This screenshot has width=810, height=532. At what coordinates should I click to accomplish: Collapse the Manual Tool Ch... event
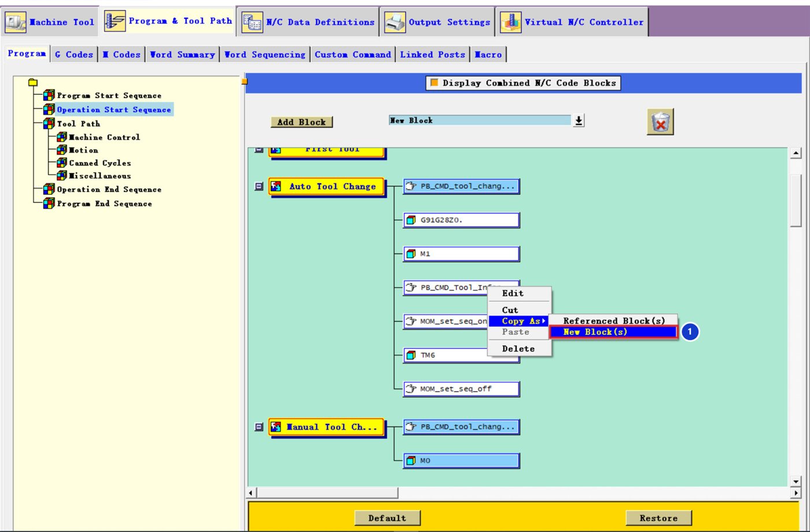[259, 427]
